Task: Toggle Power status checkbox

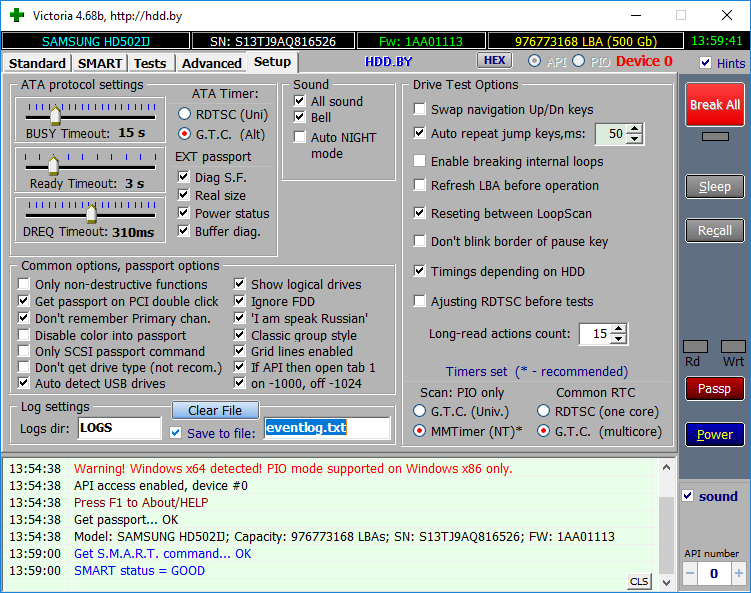Action: 183,213
